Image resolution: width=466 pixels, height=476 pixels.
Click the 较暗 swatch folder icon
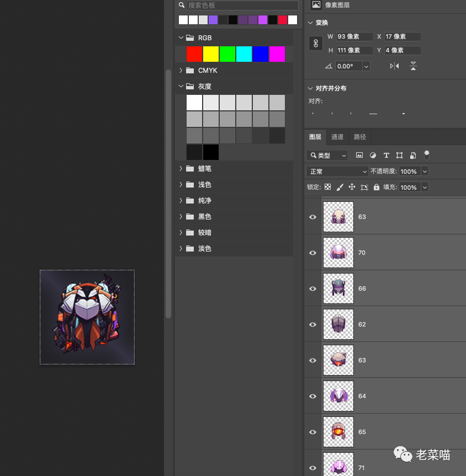click(190, 233)
